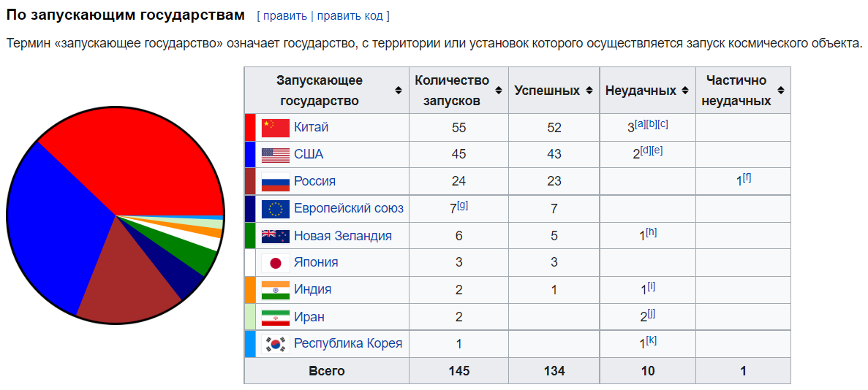This screenshot has height=390, width=868.
Task: Click orange color swatch beside Индия
Action: point(249,290)
